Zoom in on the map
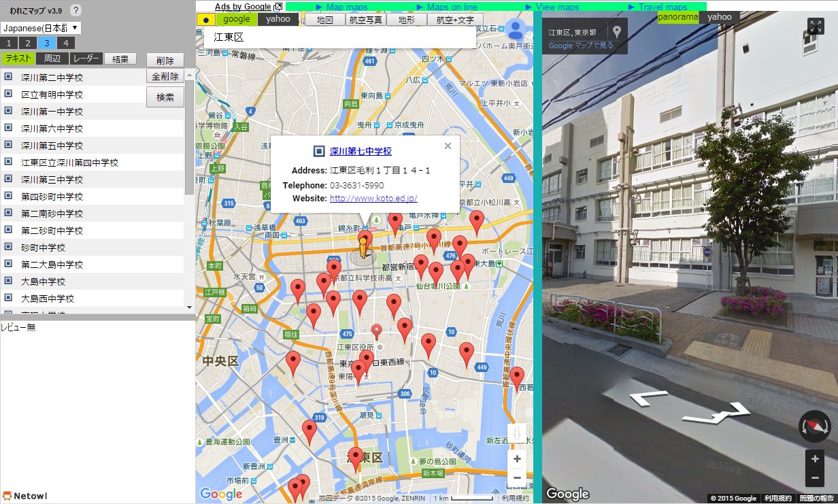This screenshot has height=504, width=838. click(518, 459)
